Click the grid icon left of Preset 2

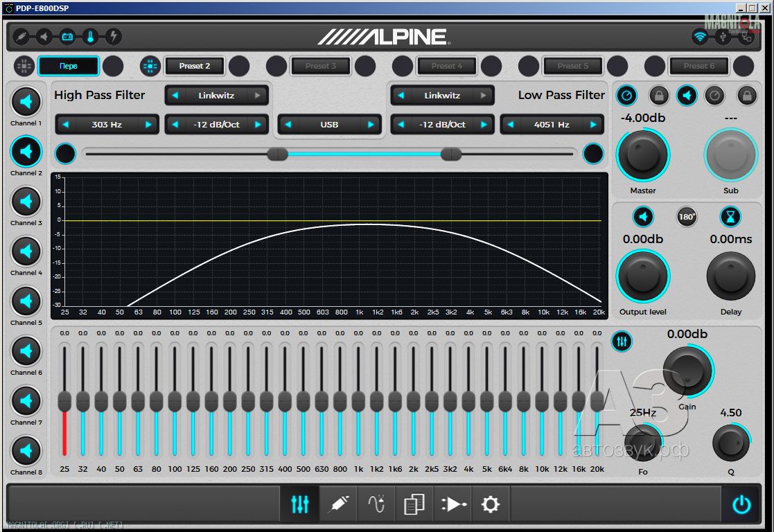point(150,66)
